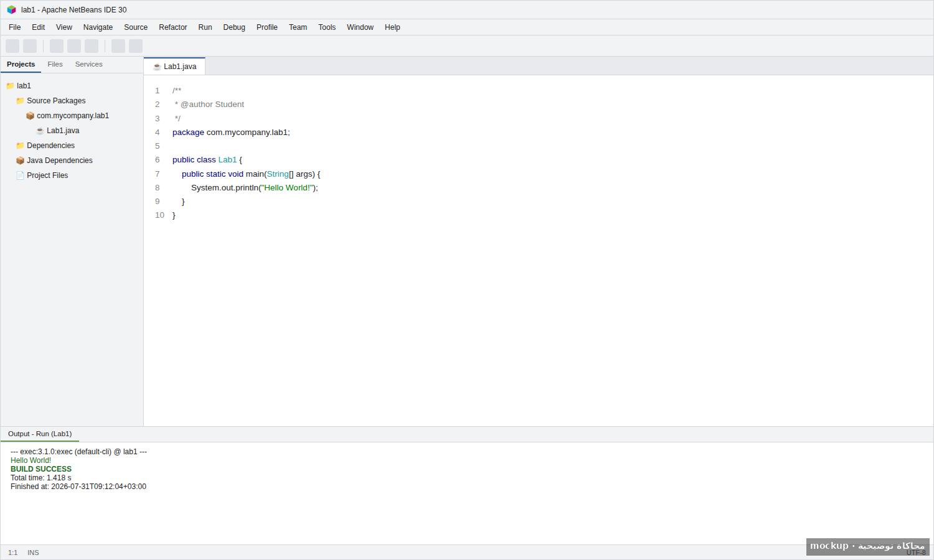Open the Debug menu
The height and width of the screenshot is (560, 934).
[234, 27]
